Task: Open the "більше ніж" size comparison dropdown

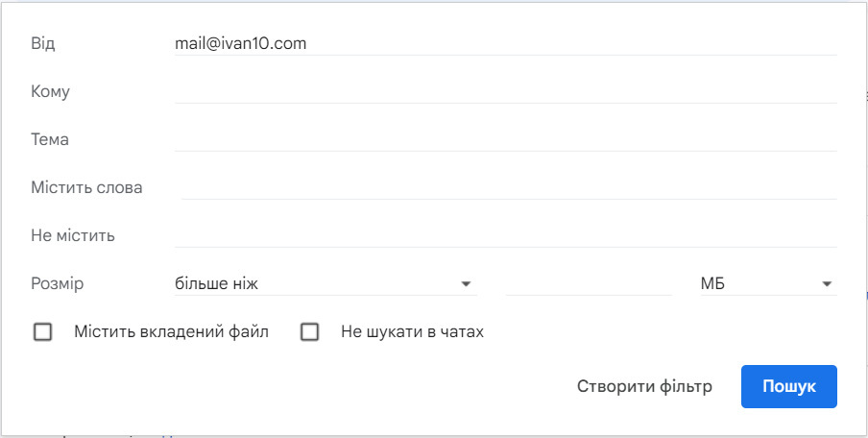Action: 325,284
